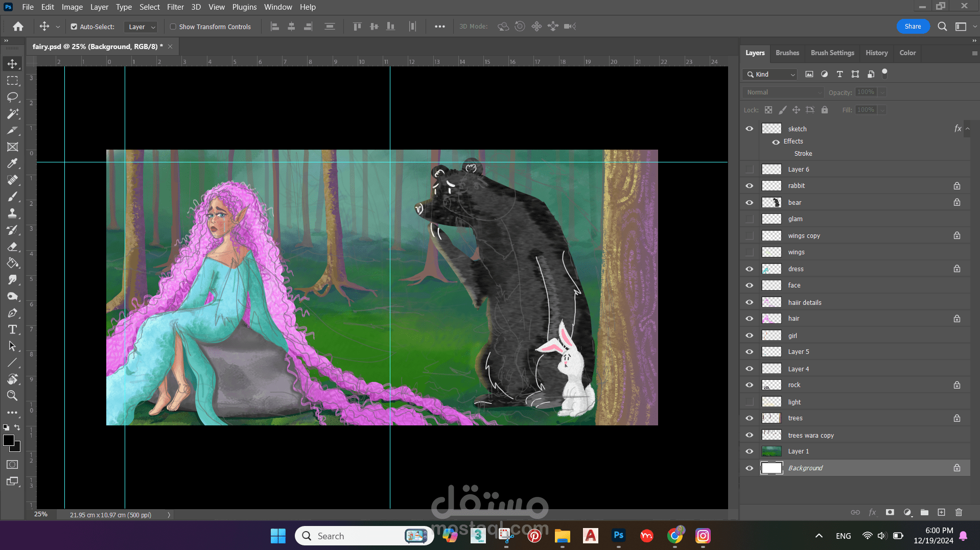The height and width of the screenshot is (550, 980).
Task: Open the Filter menu
Action: (x=175, y=7)
